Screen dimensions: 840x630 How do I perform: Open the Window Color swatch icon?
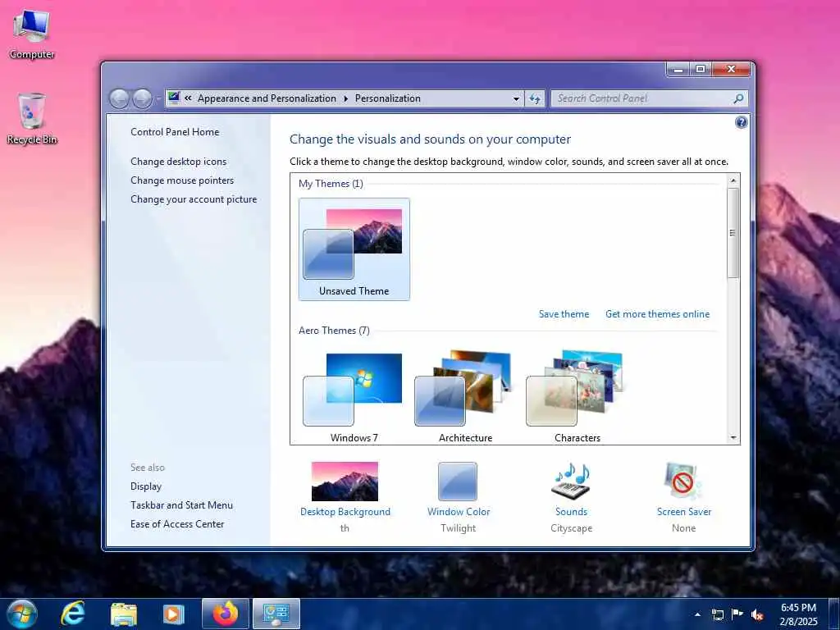point(458,482)
